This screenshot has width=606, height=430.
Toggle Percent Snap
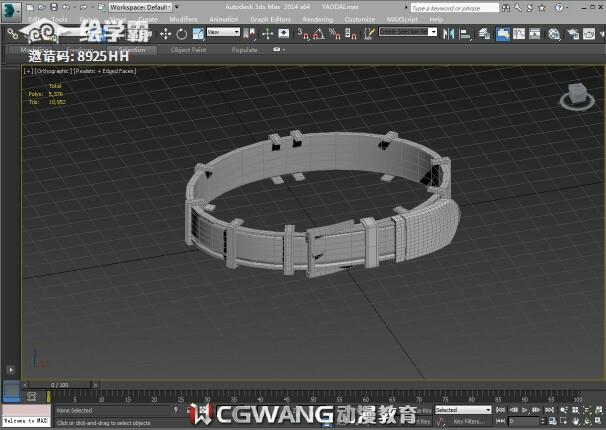coord(334,34)
